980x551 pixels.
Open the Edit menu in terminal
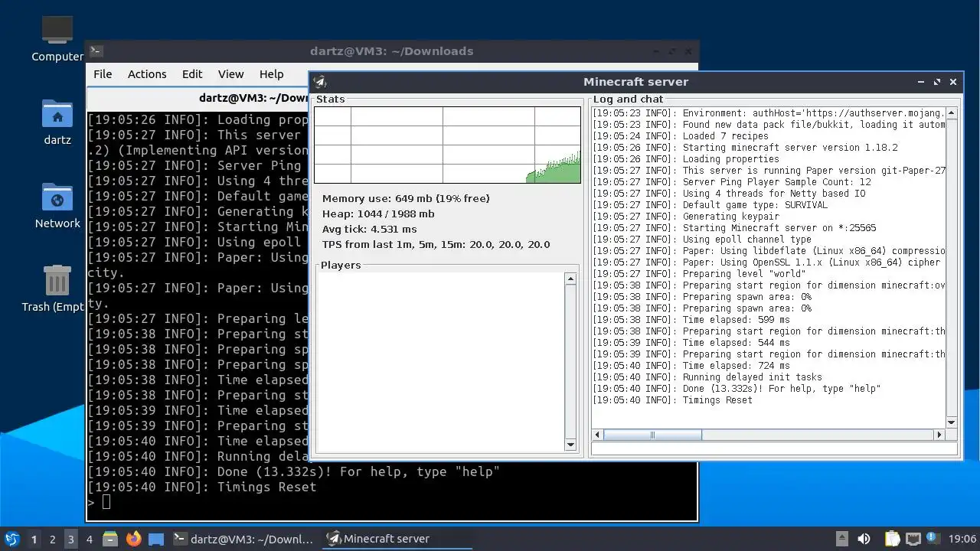click(192, 74)
